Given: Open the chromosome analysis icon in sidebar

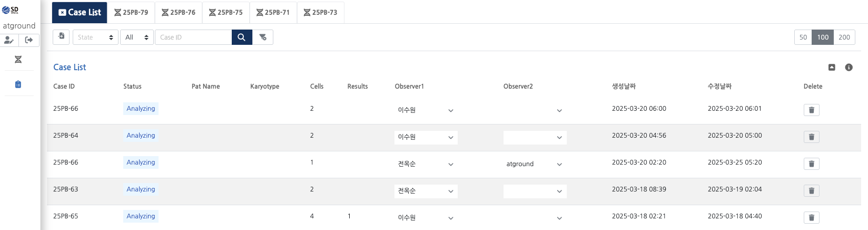Looking at the screenshot, I should (18, 60).
